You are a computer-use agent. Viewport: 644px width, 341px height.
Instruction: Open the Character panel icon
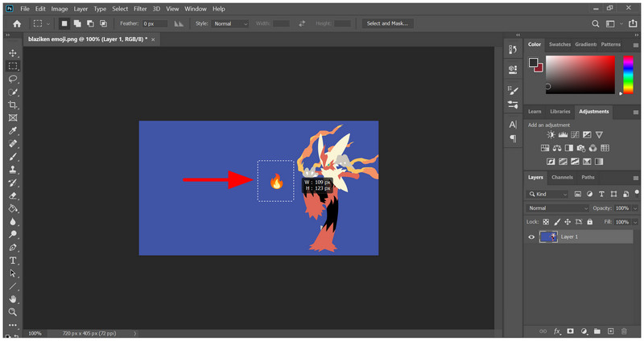pos(513,125)
